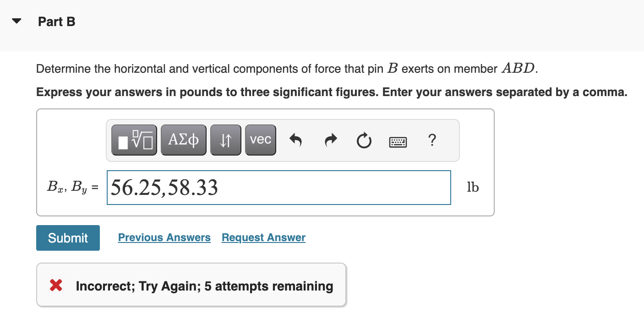Image resolution: width=644 pixels, height=323 pixels.
Task: Redo the last undone edit
Action: point(331,140)
